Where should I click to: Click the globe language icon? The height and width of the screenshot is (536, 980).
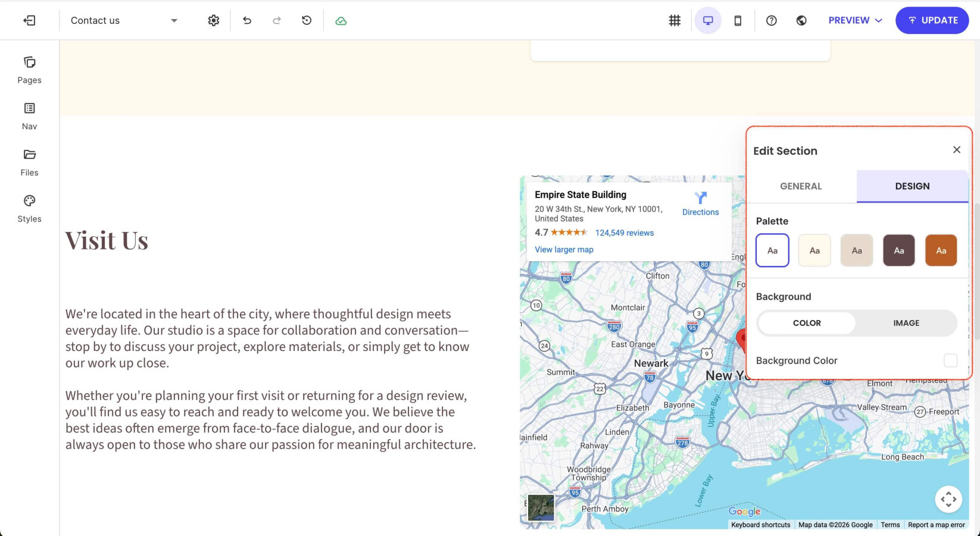click(x=801, y=20)
